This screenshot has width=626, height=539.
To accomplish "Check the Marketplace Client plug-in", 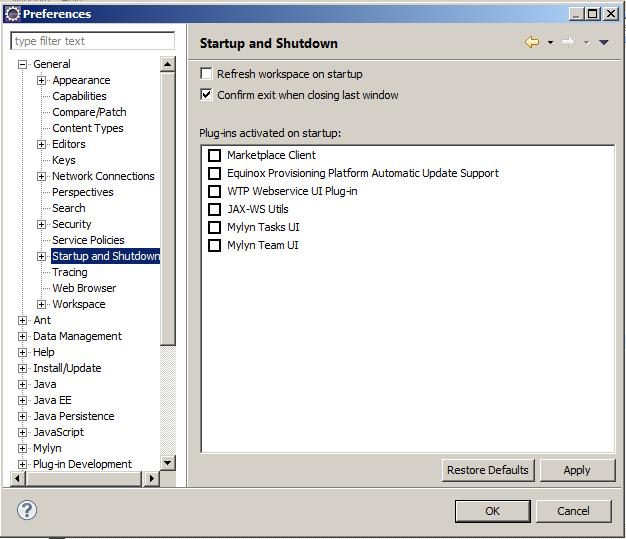I will tap(214, 155).
